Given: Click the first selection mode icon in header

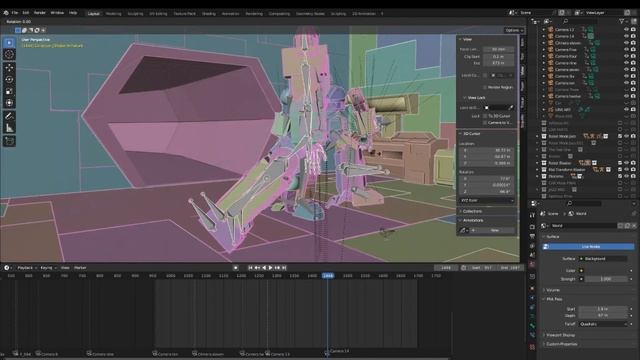Looking at the screenshot, I should point(18,30).
